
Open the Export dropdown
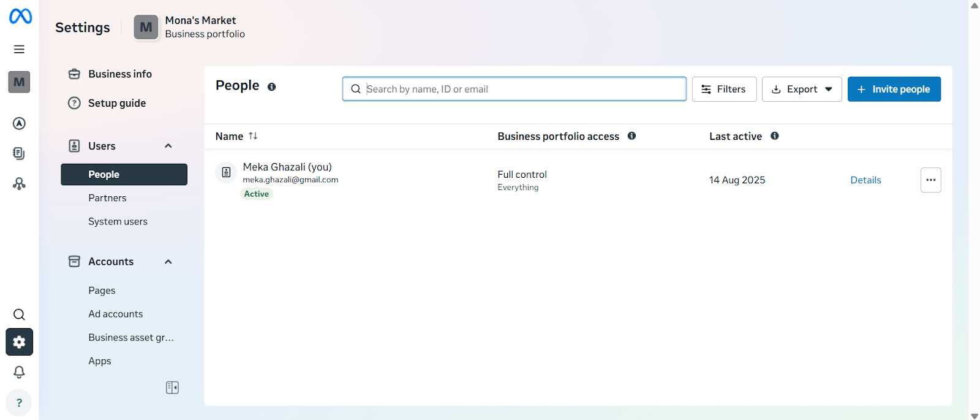coord(801,90)
